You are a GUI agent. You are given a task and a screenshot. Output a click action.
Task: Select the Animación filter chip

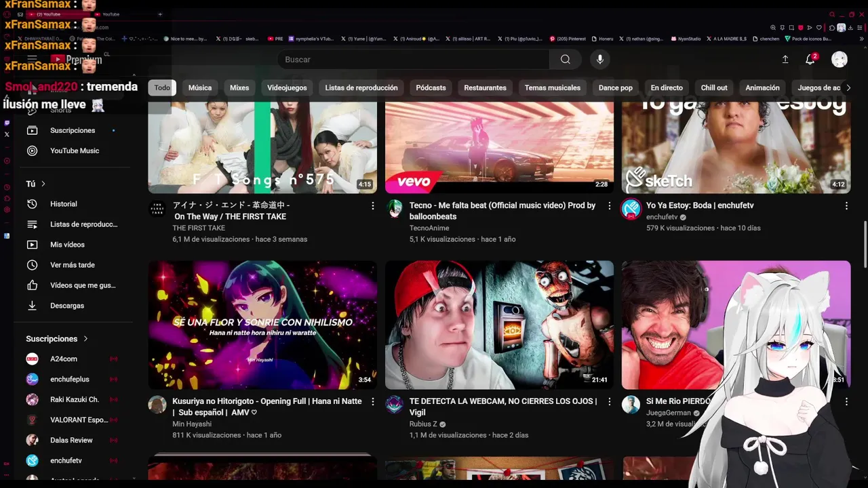click(763, 87)
